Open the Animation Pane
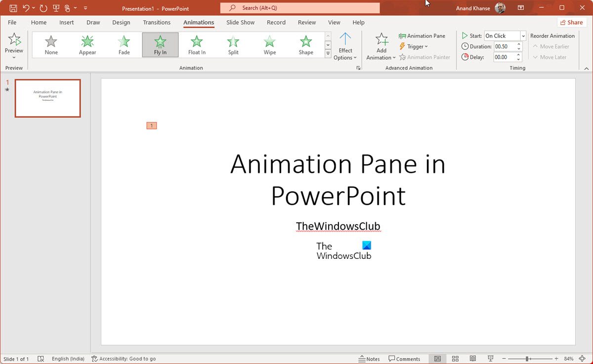Screen dimensions: 593x364 point(422,36)
